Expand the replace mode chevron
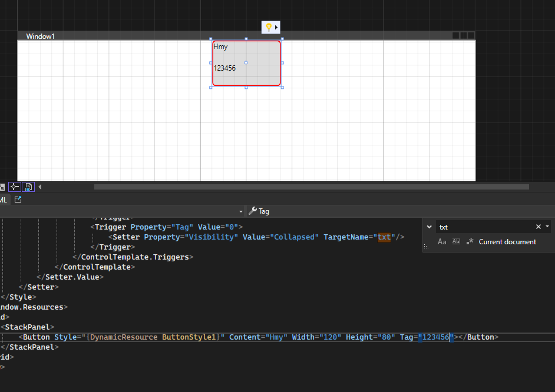555x392 pixels. pos(430,227)
